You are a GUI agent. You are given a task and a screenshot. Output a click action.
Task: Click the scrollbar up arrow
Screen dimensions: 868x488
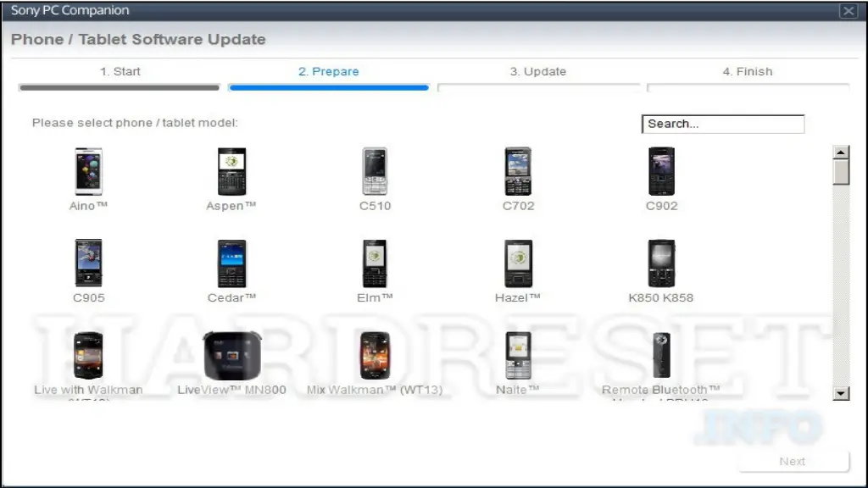[x=841, y=152]
